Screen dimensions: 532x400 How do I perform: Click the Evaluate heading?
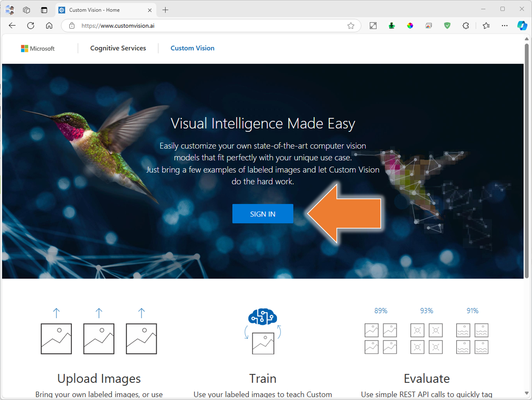point(427,379)
